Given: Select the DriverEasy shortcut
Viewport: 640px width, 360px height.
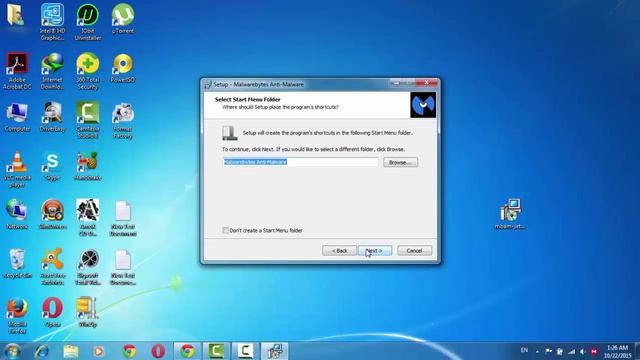Looking at the screenshot, I should [x=52, y=117].
